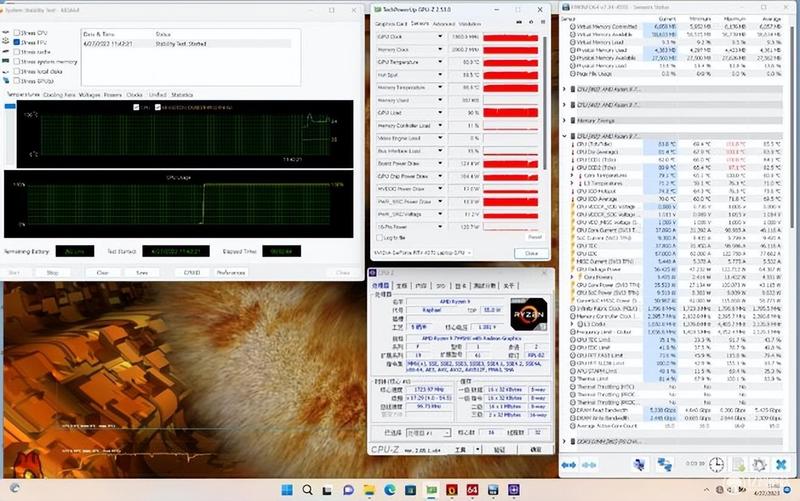The image size is (800, 501).
Task: Open the GPU-Z hamburger menu icon
Action: (x=542, y=22)
